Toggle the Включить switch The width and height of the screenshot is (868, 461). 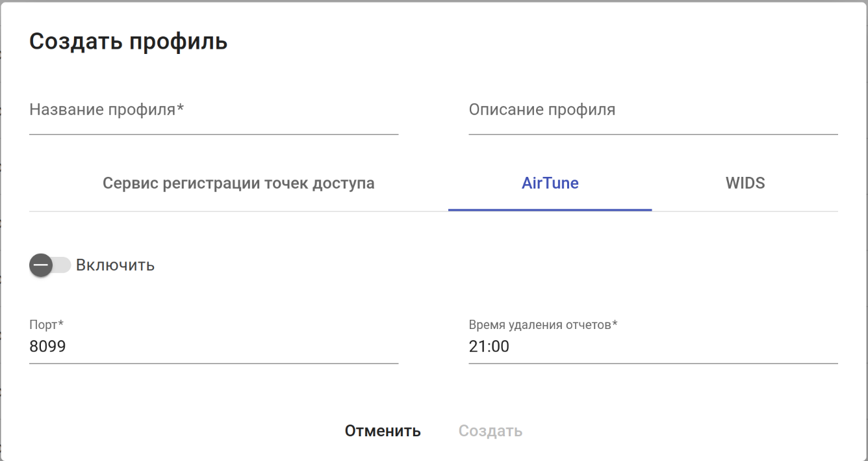click(49, 265)
